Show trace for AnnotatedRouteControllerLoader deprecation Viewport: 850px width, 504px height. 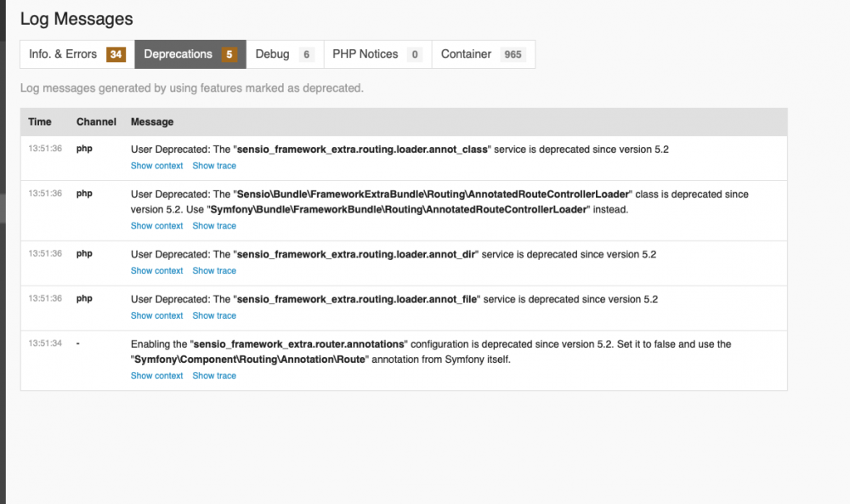click(x=213, y=225)
